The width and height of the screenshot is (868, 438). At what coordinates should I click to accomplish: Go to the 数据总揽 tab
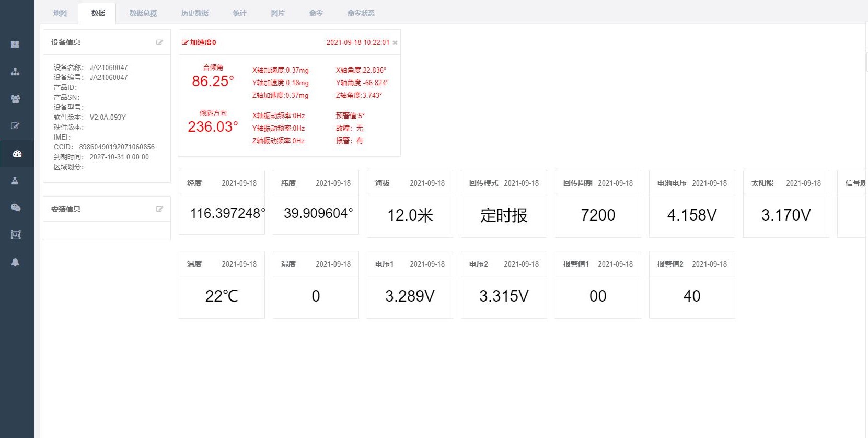[143, 13]
